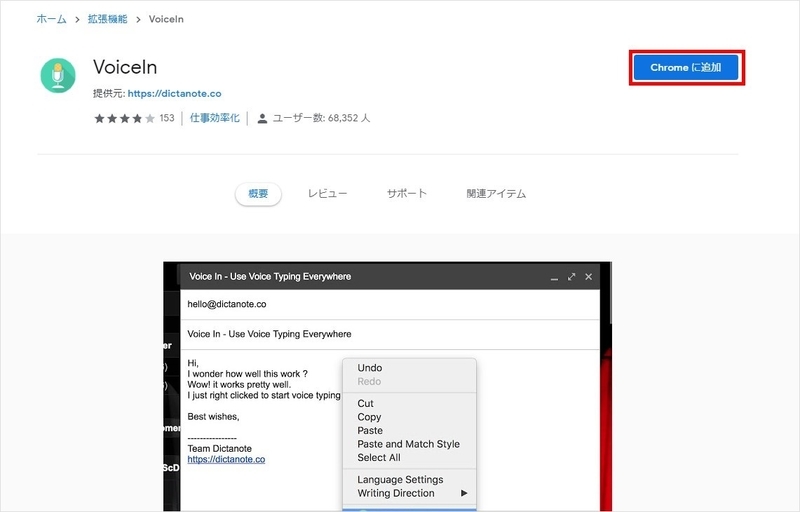This screenshot has width=800, height=512.
Task: Minimize the Voice In compose window in the preview
Action: click(554, 277)
